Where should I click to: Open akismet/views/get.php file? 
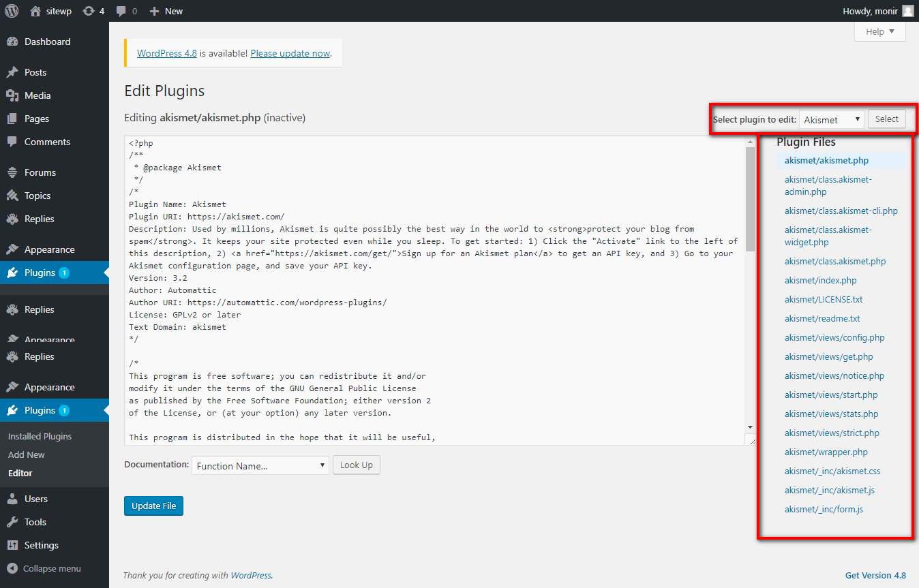pyautogui.click(x=829, y=357)
